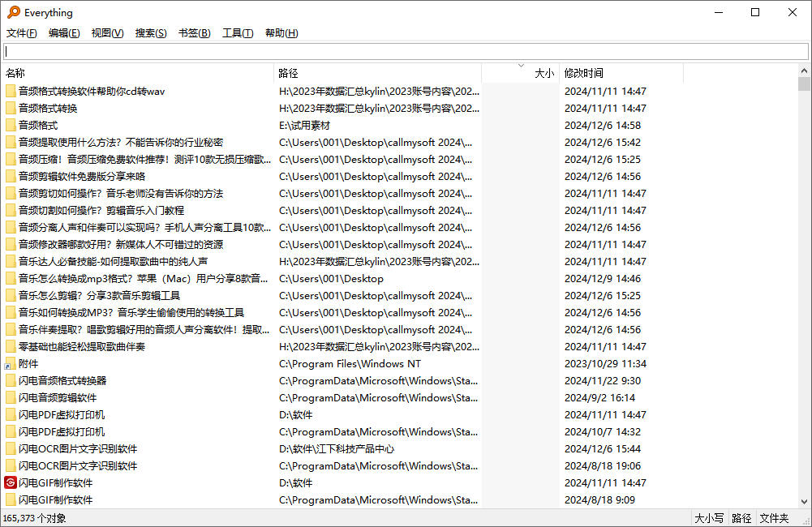This screenshot has width=812, height=527.
Task: Sort by 大小 column header
Action: pos(521,73)
